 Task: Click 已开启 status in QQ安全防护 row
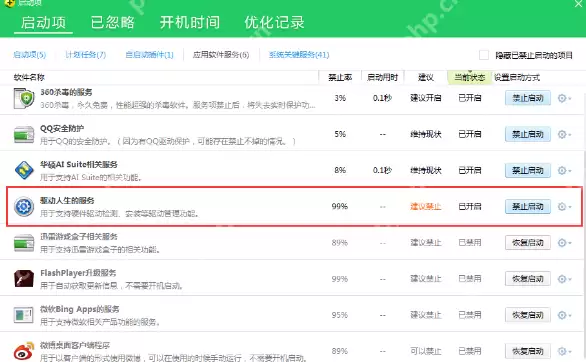(470, 134)
